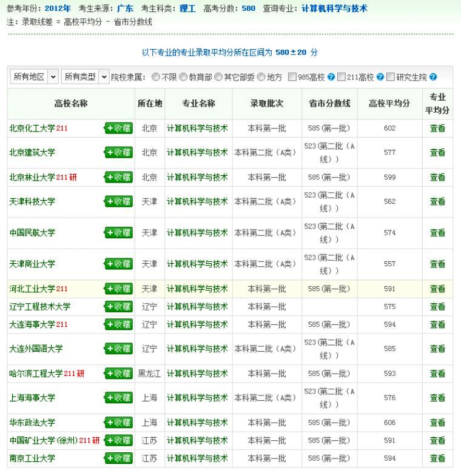Screen dimensions: 461x476
Task: Click header value 广东 考生来源
Action: (x=125, y=8)
